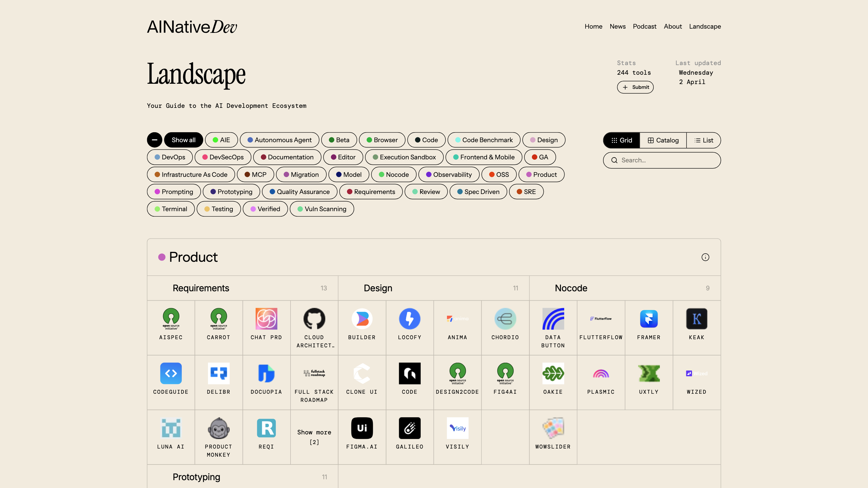
Task: Enable the Autonomous Agent filter
Action: click(x=279, y=140)
